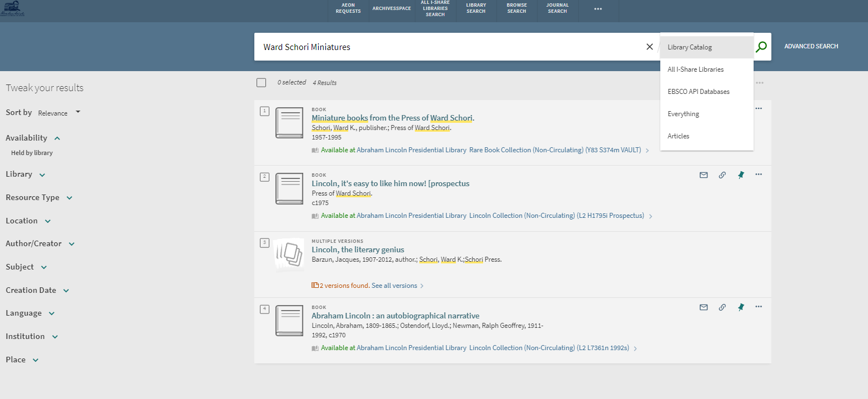Pin the Abraham Lincoln autobiographical narrative record

coord(740,307)
